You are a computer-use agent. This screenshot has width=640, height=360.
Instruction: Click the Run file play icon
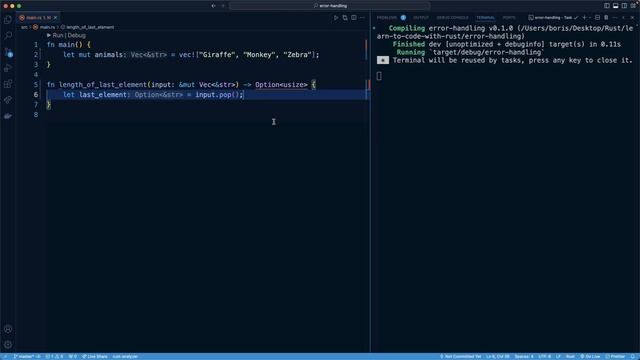[x=336, y=18]
